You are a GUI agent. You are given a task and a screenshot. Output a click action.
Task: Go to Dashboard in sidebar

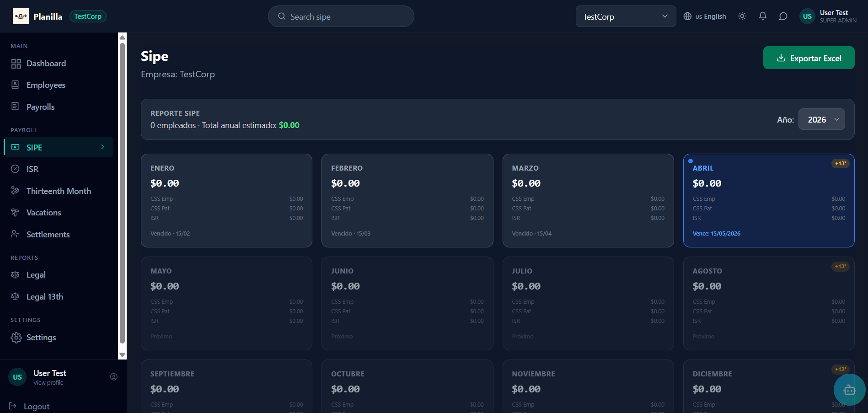pos(46,64)
